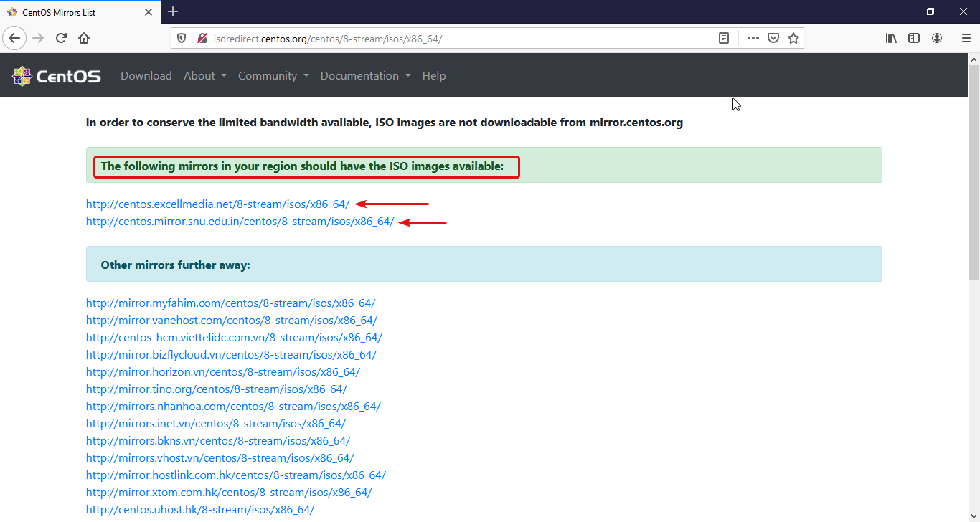Open the Firefox home page

click(84, 38)
